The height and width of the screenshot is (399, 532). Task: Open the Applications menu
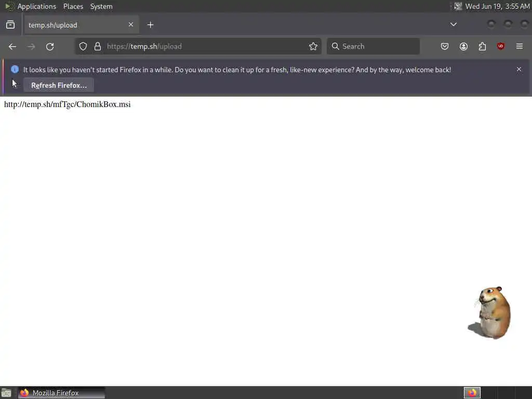point(37,6)
